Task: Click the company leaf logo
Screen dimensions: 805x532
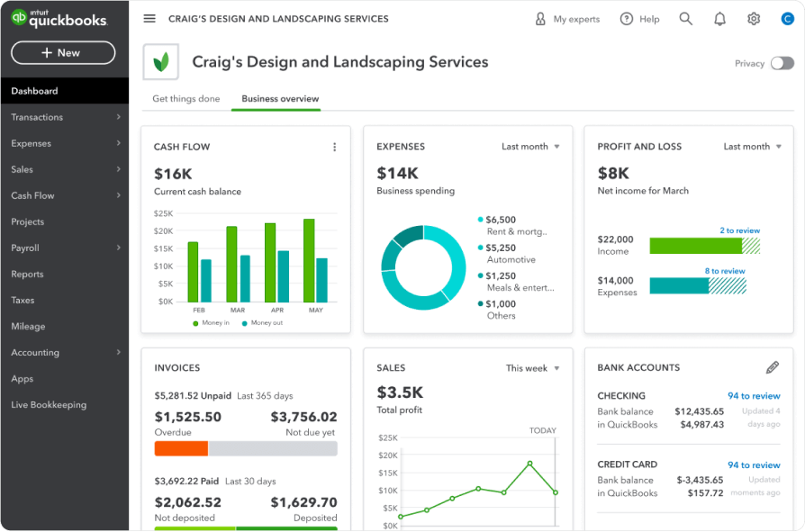Action: (x=161, y=62)
